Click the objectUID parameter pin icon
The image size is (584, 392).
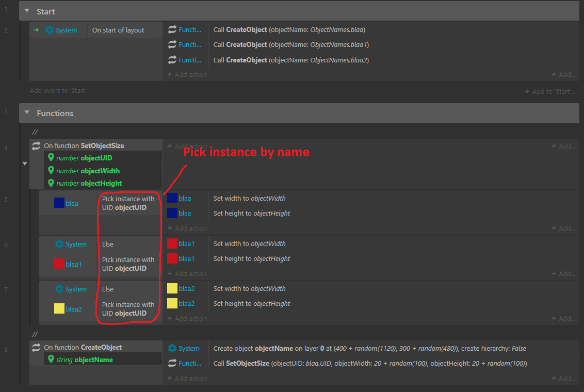coord(51,157)
